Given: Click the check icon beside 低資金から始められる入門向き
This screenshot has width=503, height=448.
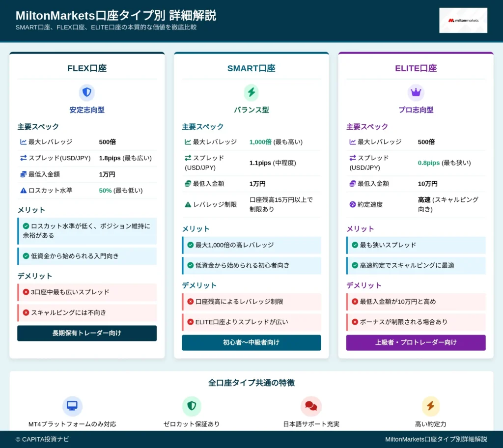Looking at the screenshot, I should pos(26,256).
